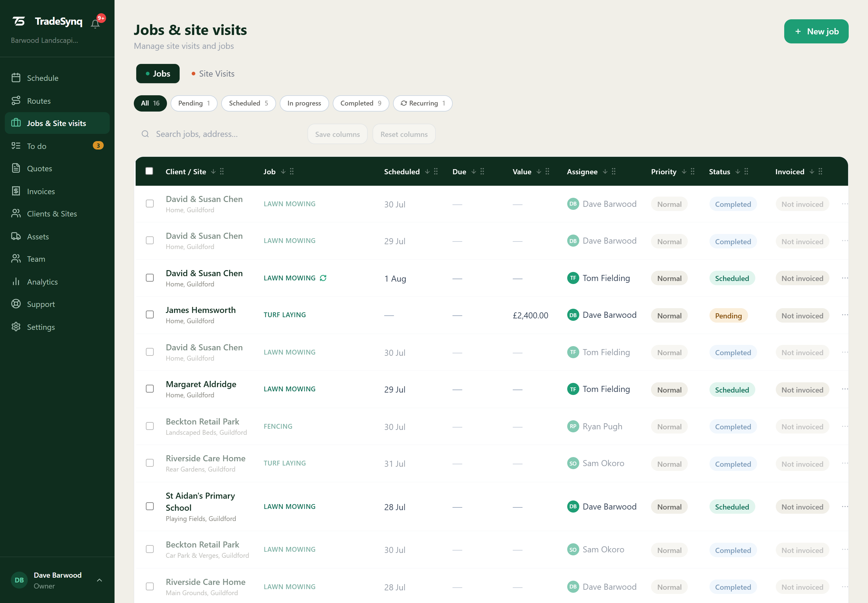Screen dimensions: 868x603
Task: Select the Jobs tab
Action: 158,74
